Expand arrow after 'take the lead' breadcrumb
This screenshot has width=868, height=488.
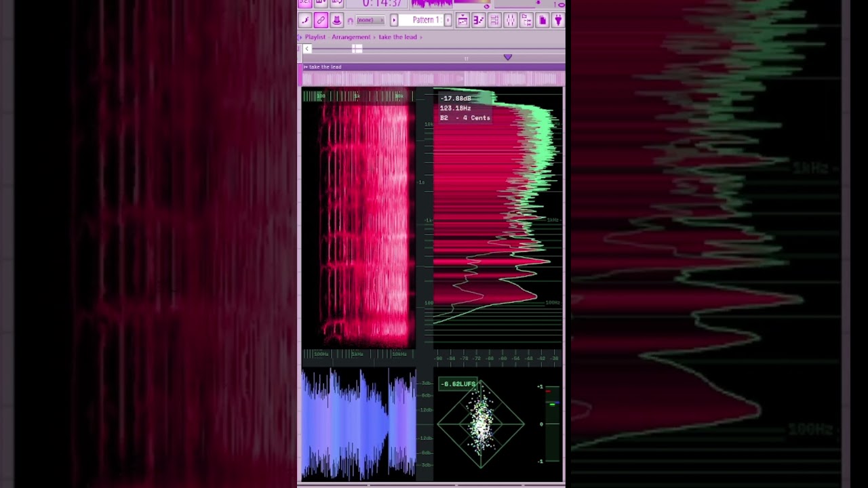click(x=421, y=37)
